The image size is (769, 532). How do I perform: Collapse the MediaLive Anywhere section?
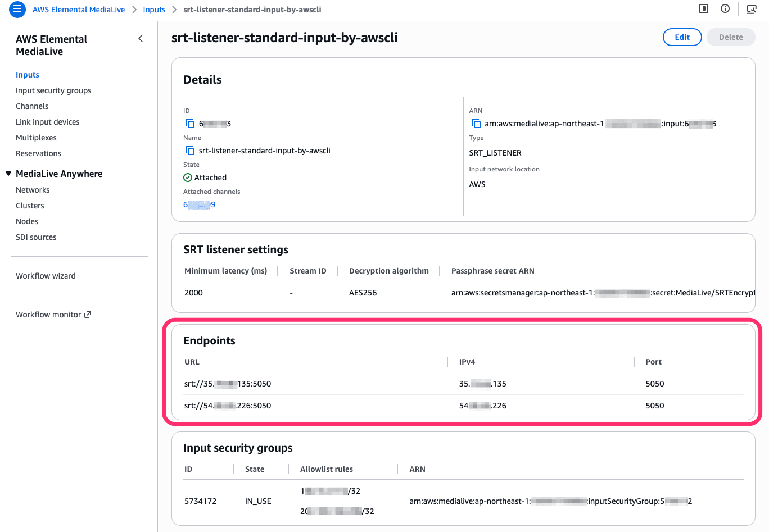coord(8,174)
